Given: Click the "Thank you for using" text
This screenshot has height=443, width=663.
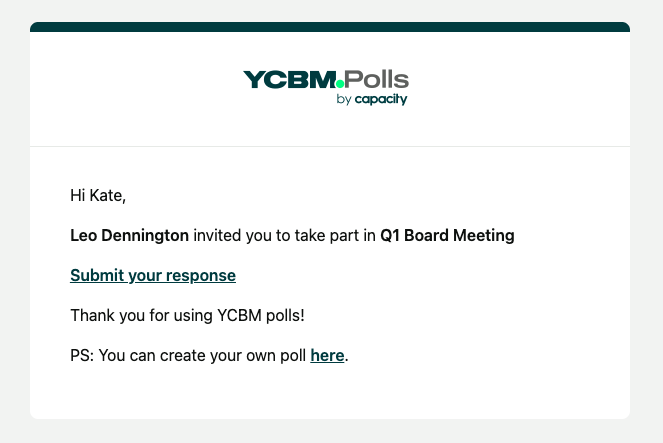Looking at the screenshot, I should 141,315.
